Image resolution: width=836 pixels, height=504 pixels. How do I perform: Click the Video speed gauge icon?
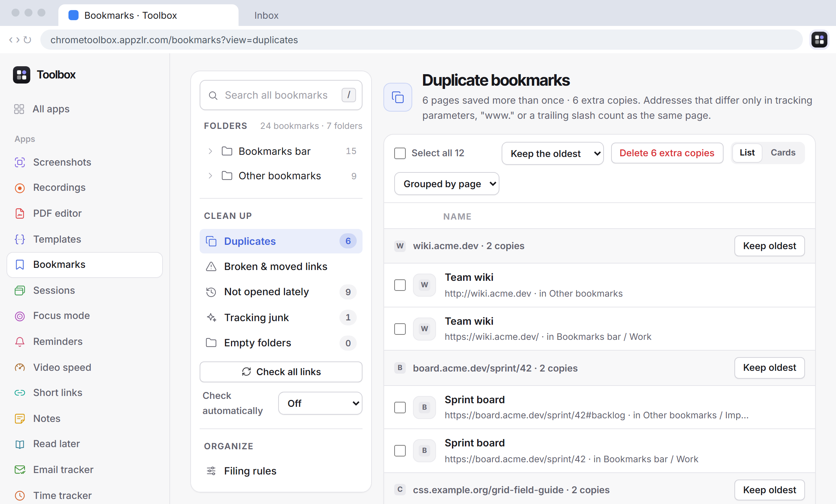[20, 368]
